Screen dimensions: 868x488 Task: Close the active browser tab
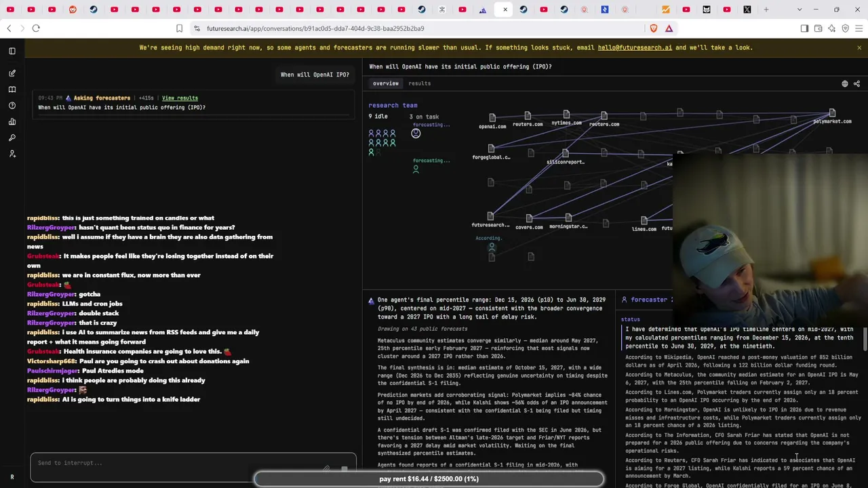(505, 9)
